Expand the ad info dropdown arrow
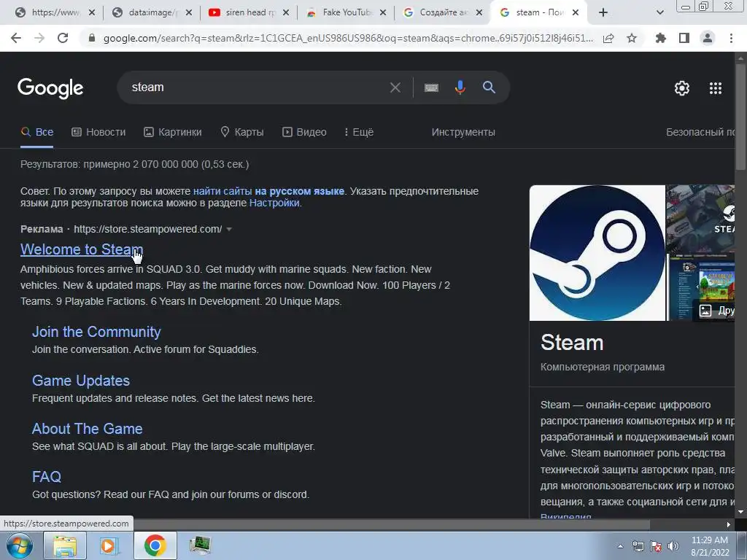Image resolution: width=747 pixels, height=560 pixels. coord(229,230)
